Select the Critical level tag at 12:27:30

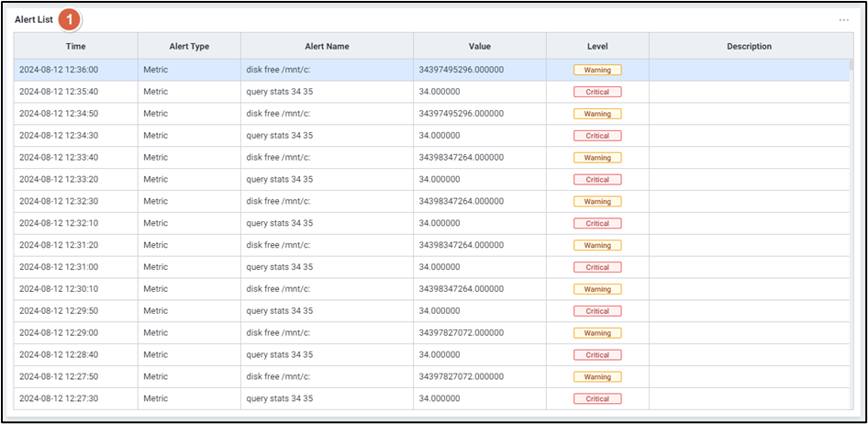coord(597,399)
